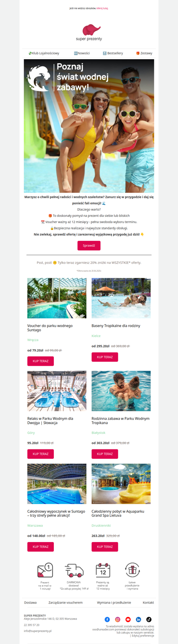178x644 pixels.
Task: Click the free delivery truck icon
Action: (74, 570)
